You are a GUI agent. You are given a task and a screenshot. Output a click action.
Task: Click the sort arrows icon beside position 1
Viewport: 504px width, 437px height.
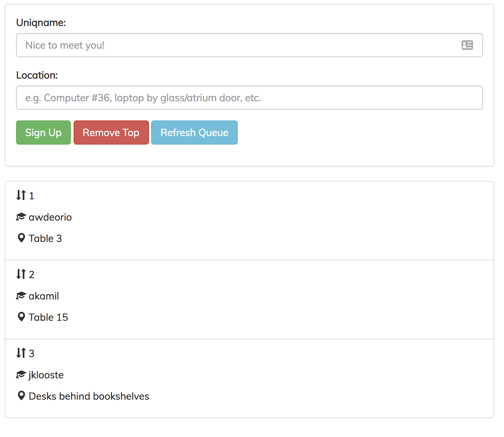21,195
